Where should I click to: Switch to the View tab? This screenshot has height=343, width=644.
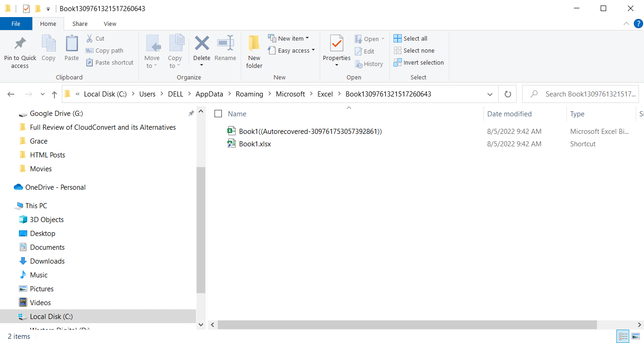coord(110,24)
